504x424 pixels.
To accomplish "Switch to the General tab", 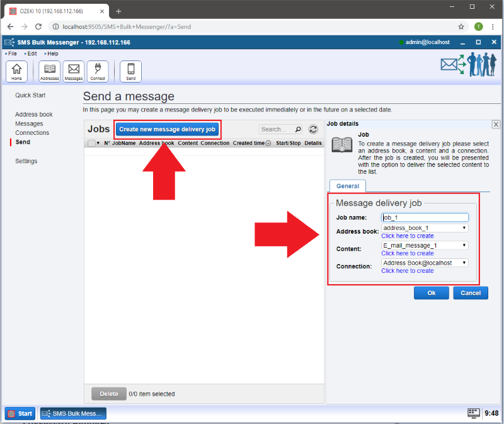I will tap(347, 186).
